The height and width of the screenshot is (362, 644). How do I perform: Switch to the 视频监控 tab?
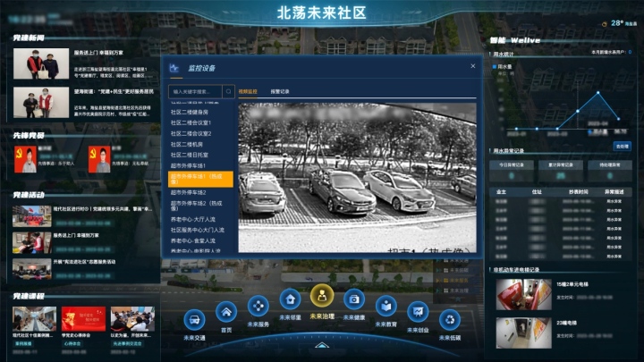248,91
